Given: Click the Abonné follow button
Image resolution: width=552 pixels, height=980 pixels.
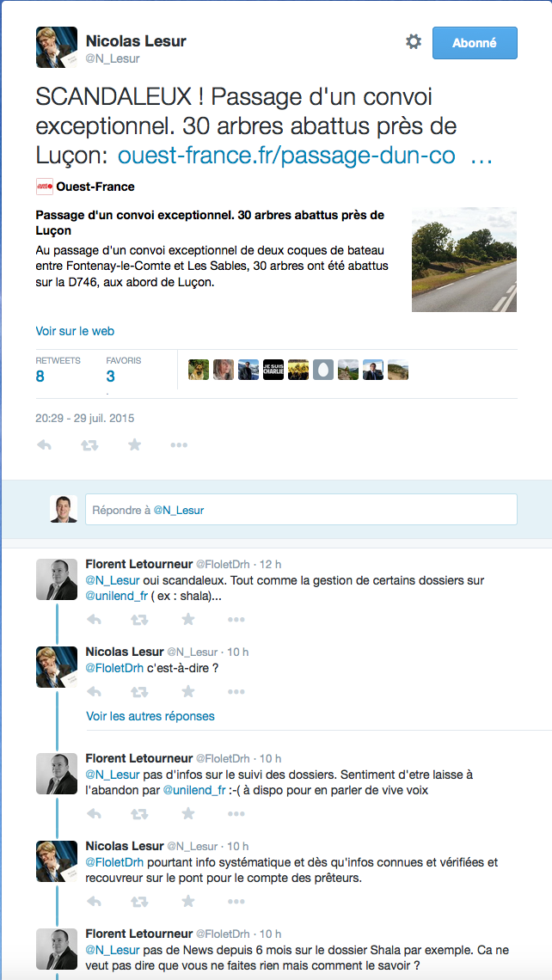Looking at the screenshot, I should tap(475, 43).
